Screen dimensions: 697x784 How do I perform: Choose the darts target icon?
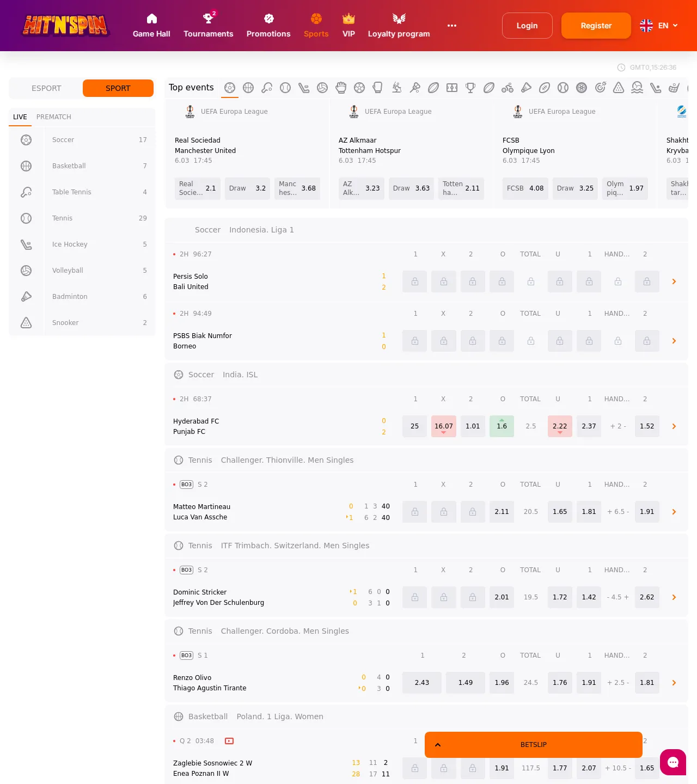[600, 88]
